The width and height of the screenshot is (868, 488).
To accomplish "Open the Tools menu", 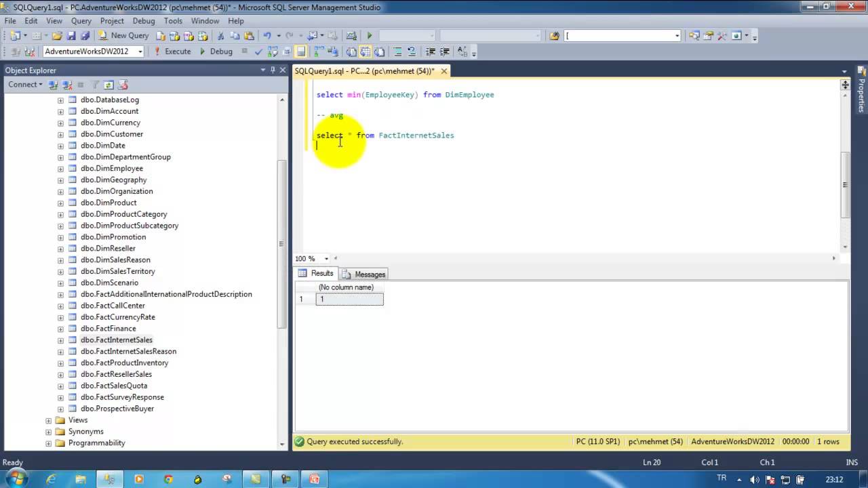I will (x=173, y=21).
